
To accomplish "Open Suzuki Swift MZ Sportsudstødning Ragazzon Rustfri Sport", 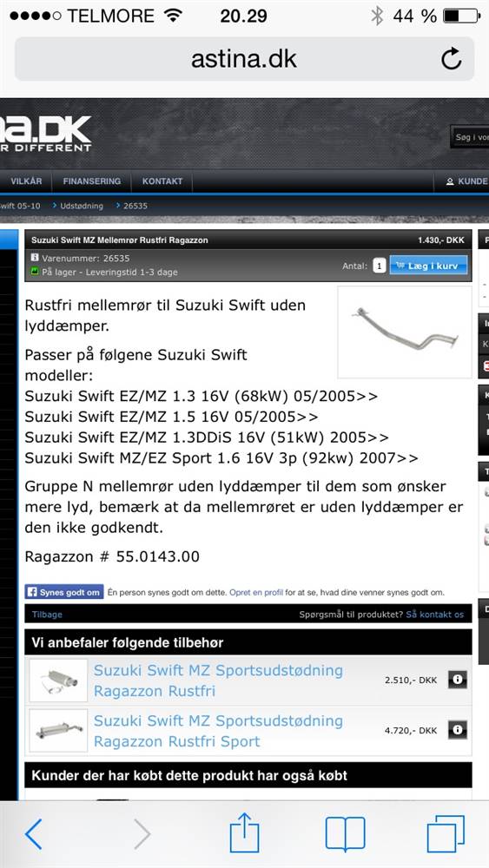I will (218, 731).
